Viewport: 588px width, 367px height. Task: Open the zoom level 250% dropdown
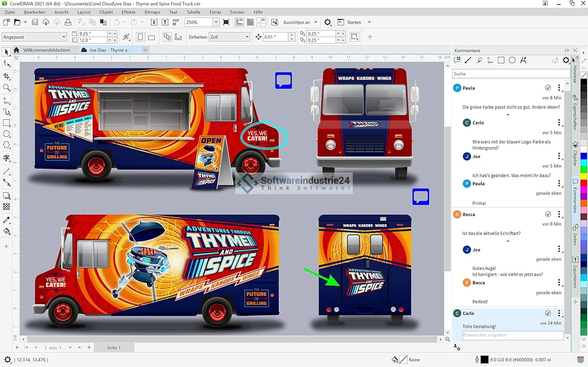point(216,22)
